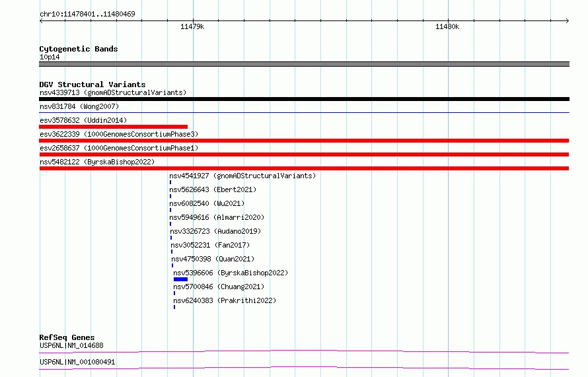The image size is (588, 377).
Task: Select the red nsv5482122 variant bar
Action: (x=304, y=168)
